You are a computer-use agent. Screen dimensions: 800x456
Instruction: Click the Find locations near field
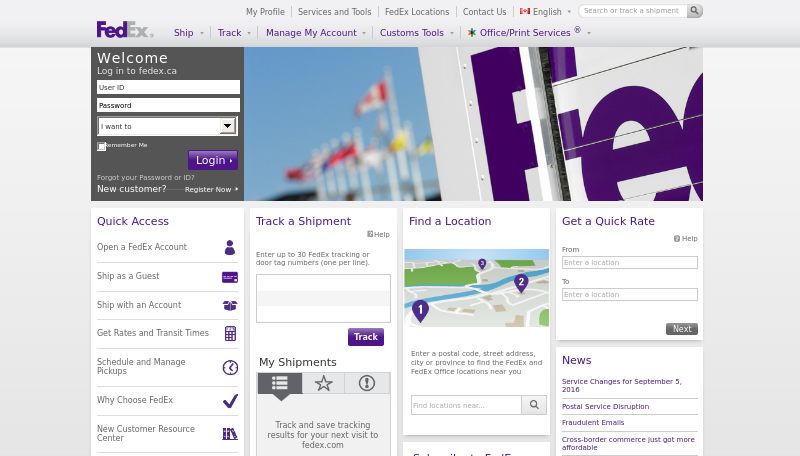(x=466, y=405)
